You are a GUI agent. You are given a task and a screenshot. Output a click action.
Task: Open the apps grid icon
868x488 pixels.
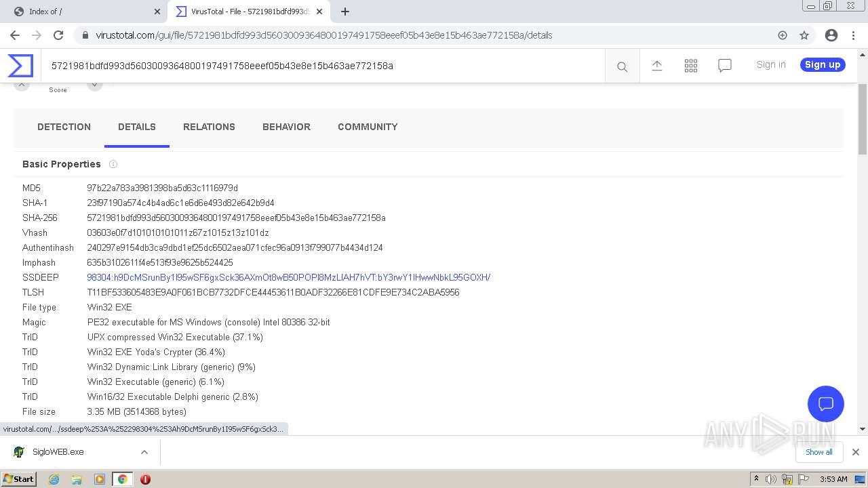pyautogui.click(x=691, y=66)
